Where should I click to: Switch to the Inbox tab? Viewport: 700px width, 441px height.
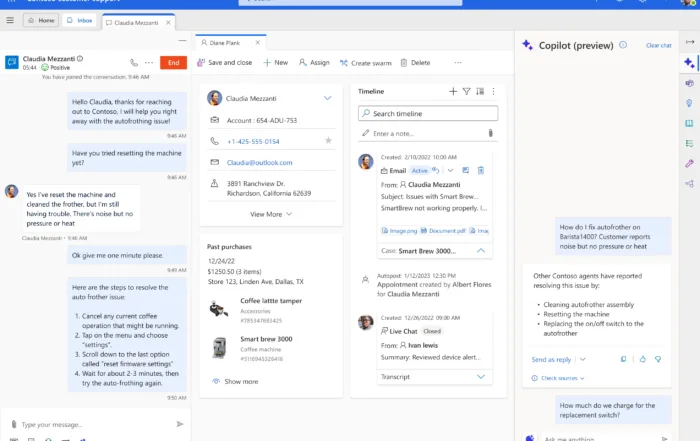coord(79,21)
